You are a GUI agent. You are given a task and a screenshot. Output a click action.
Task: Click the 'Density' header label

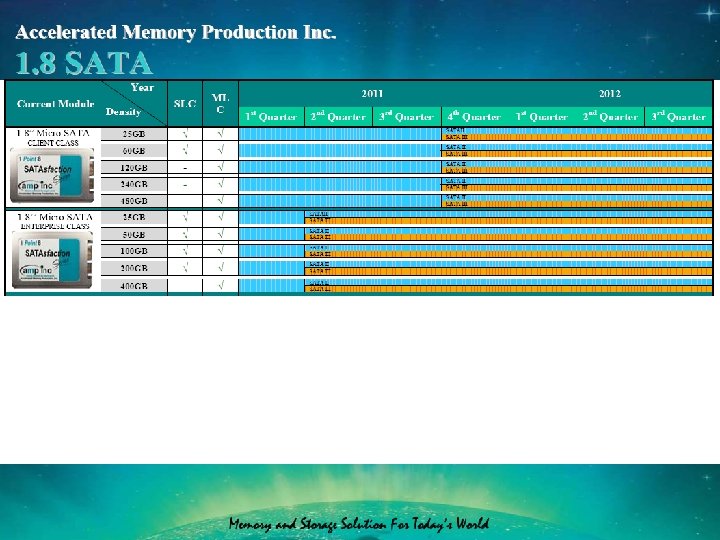[x=123, y=112]
